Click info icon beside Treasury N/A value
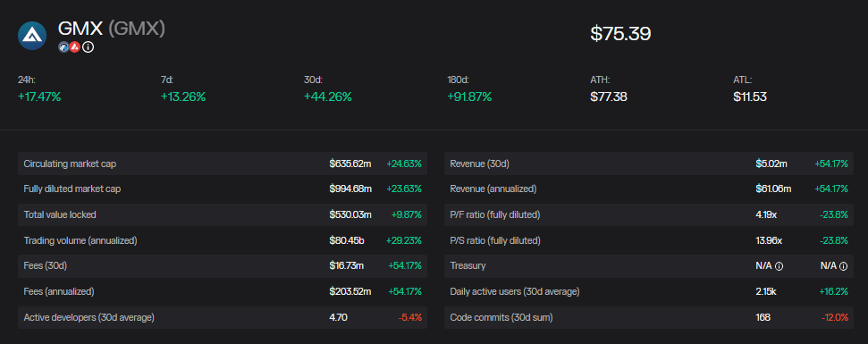The image size is (868, 344). pyautogui.click(x=779, y=266)
